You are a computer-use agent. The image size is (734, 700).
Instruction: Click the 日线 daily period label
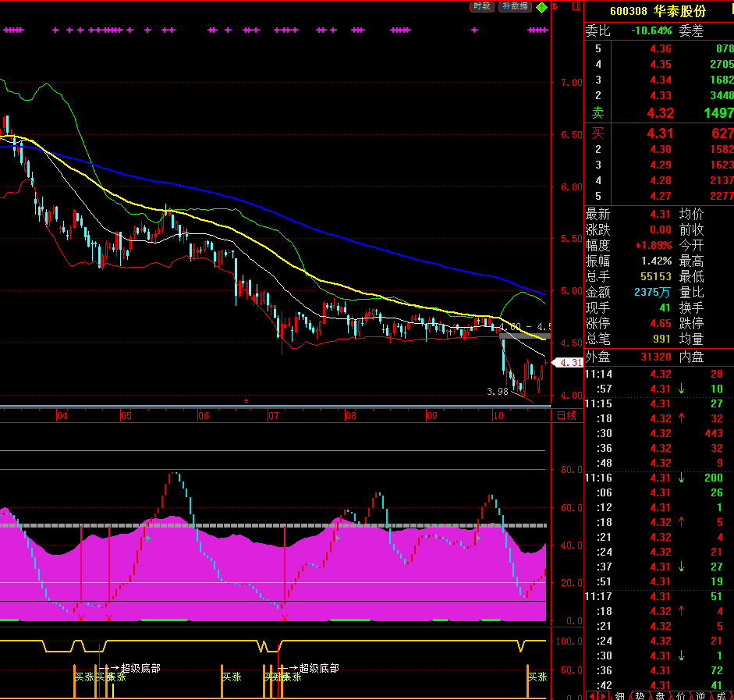pyautogui.click(x=566, y=415)
